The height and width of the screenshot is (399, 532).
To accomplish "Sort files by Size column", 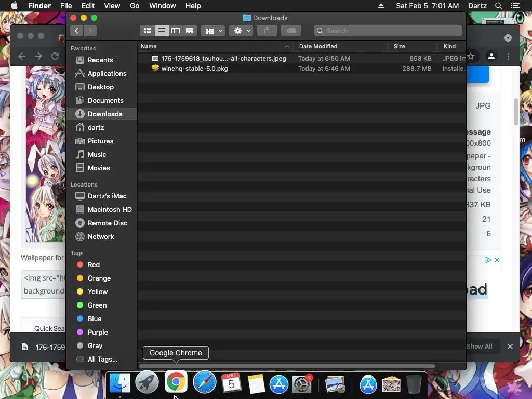I will 412,46.
